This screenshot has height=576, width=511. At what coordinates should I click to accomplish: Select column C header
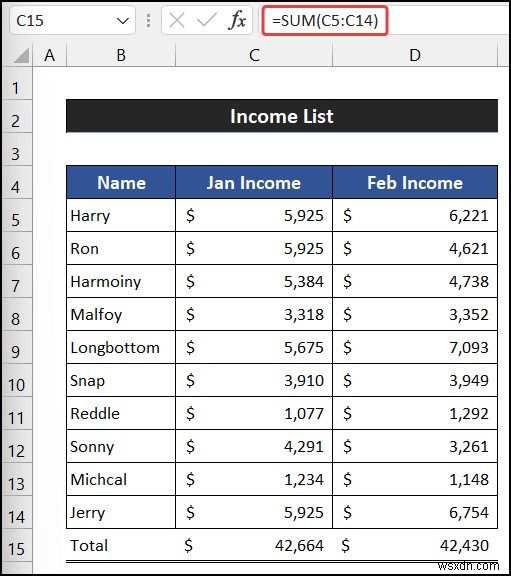pos(254,55)
